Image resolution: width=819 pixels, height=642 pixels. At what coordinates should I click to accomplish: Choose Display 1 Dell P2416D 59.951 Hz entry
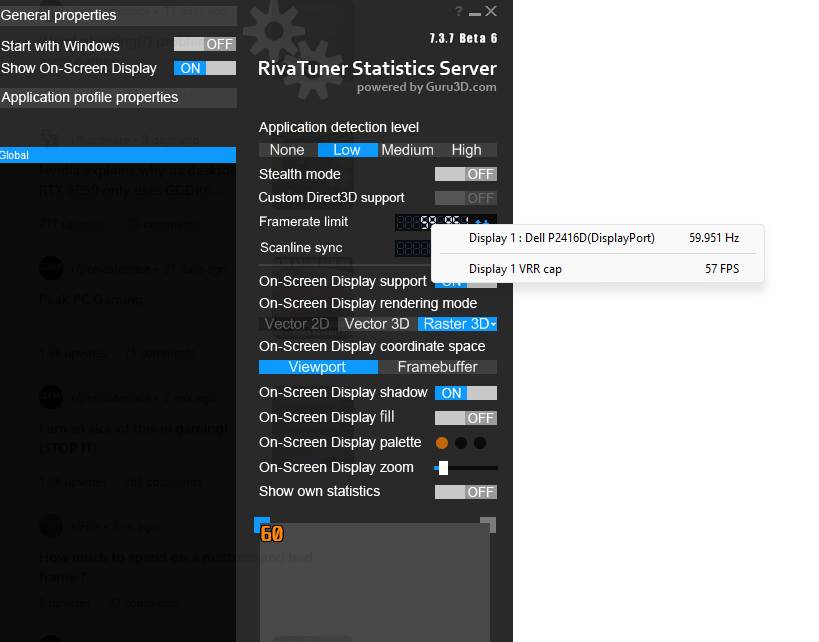(598, 238)
